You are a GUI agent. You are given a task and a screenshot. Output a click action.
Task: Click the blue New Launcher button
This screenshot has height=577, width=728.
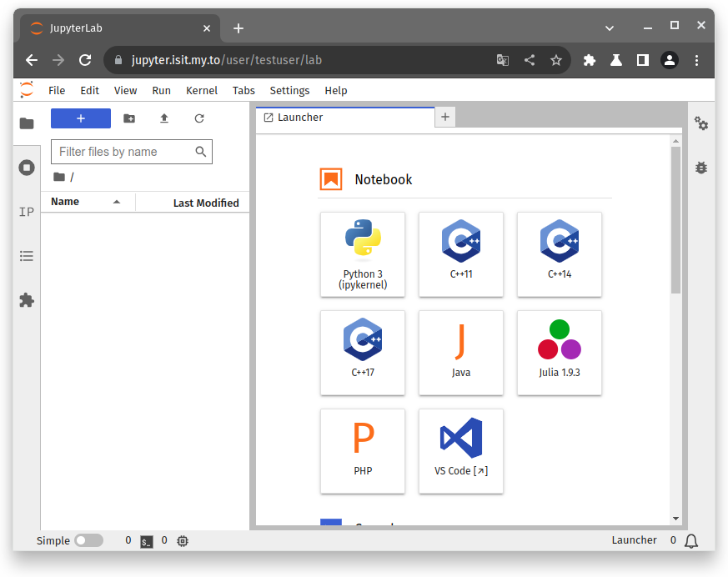pos(81,118)
